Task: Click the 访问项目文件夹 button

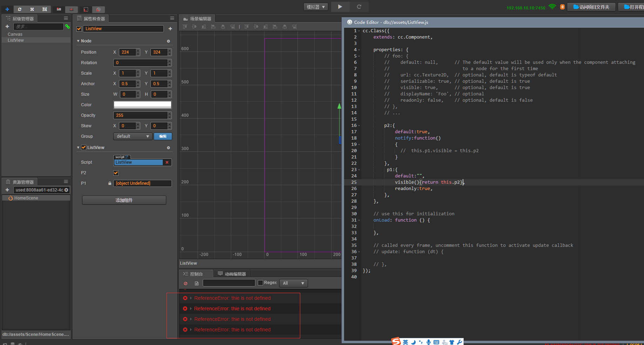Action: click(x=591, y=7)
